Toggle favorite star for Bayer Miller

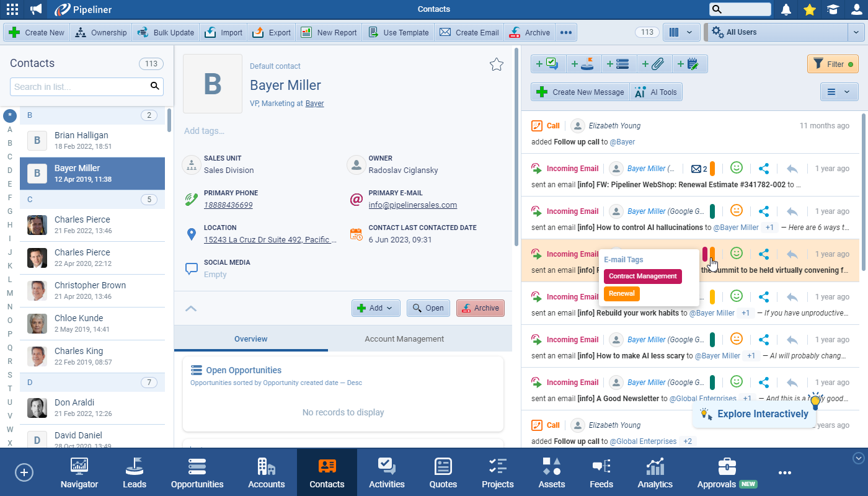(496, 64)
